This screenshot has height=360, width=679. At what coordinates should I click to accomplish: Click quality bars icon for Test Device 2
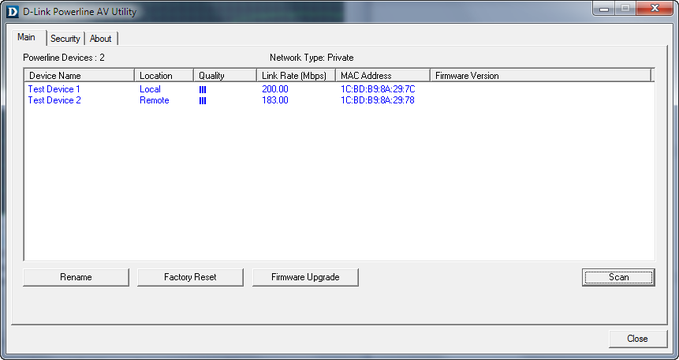pos(202,101)
